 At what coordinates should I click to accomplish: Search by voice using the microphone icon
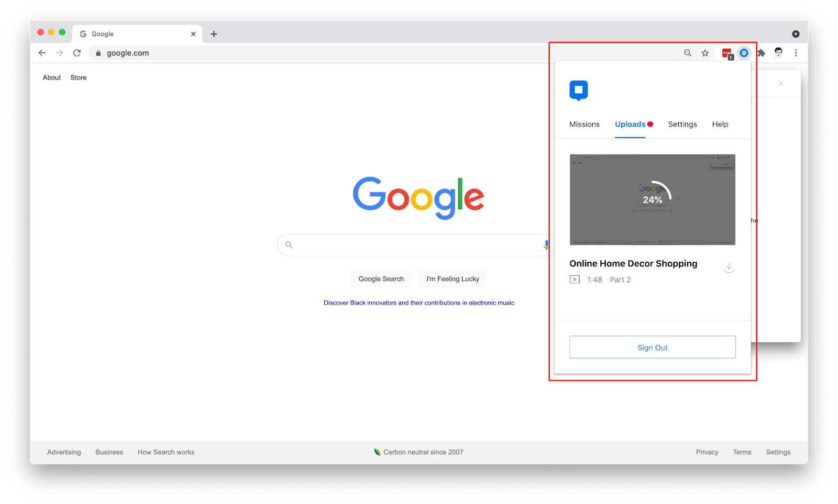pos(546,244)
